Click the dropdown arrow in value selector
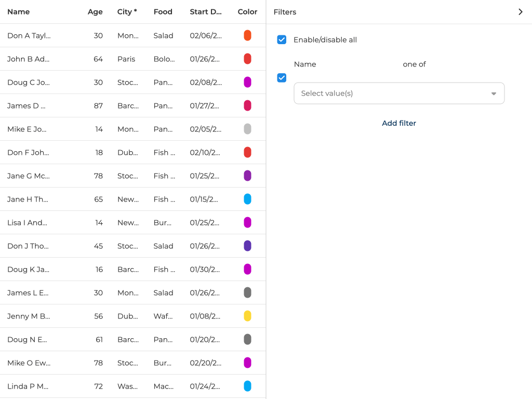The width and height of the screenshot is (532, 399). (494, 94)
